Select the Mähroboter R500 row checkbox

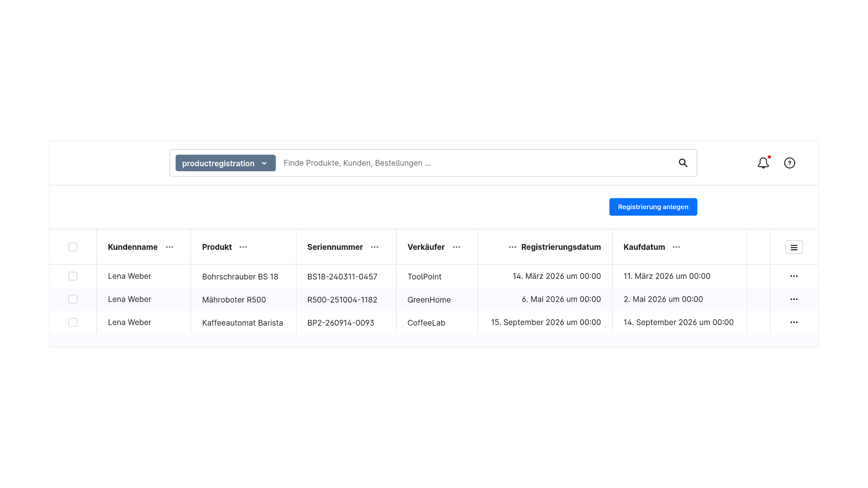(73, 299)
